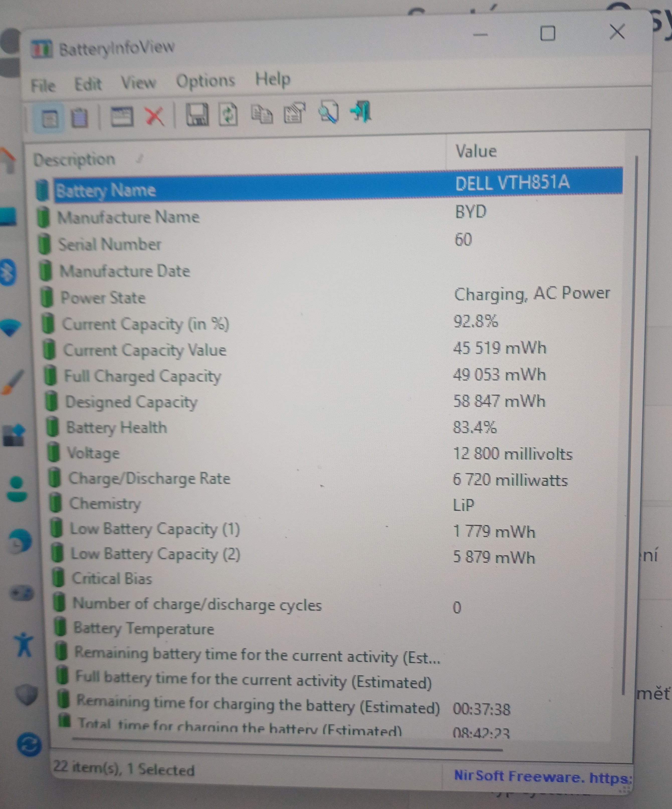
Task: Open Network Wi-Fi section in Settings sidebar
Action: tap(11, 328)
